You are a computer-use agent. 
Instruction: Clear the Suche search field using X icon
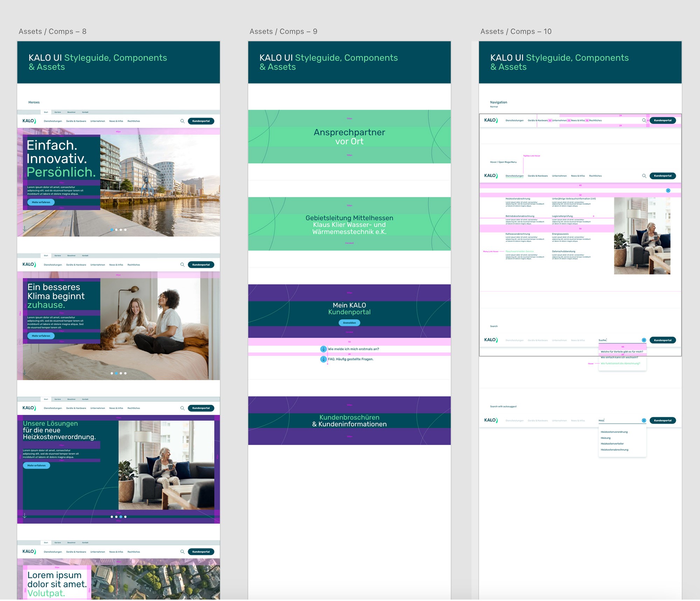(x=644, y=340)
